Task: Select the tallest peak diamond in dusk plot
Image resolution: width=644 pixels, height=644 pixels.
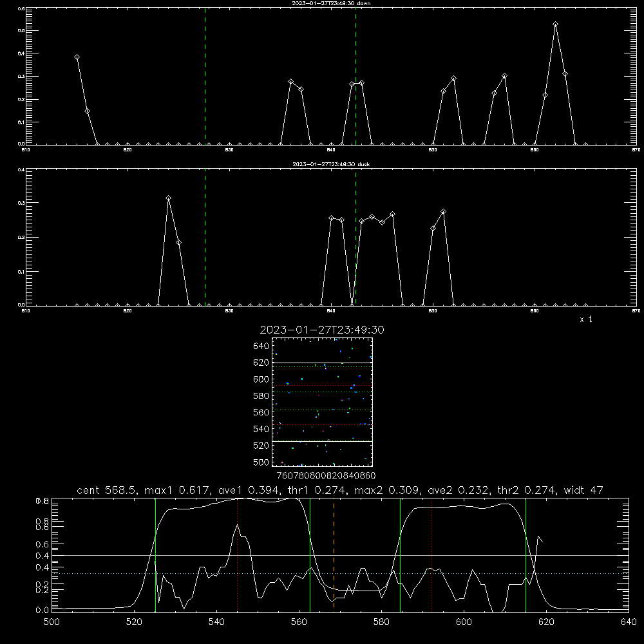Action: click(x=168, y=198)
